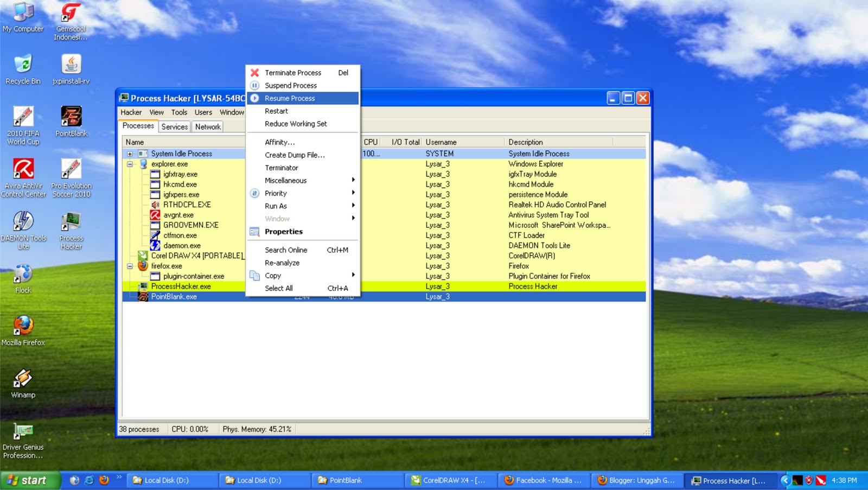Sort processes by the Username column
Screen dimensions: 868x490
pyautogui.click(x=441, y=142)
